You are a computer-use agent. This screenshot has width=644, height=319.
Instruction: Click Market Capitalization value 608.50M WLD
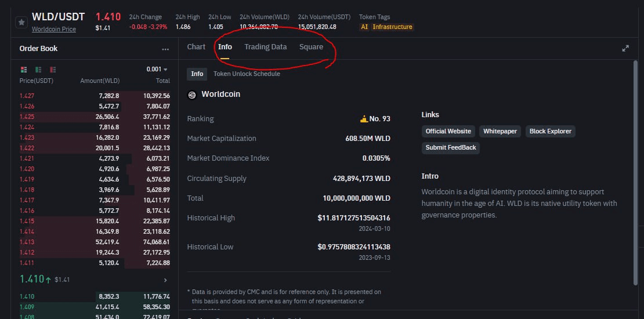click(x=368, y=139)
